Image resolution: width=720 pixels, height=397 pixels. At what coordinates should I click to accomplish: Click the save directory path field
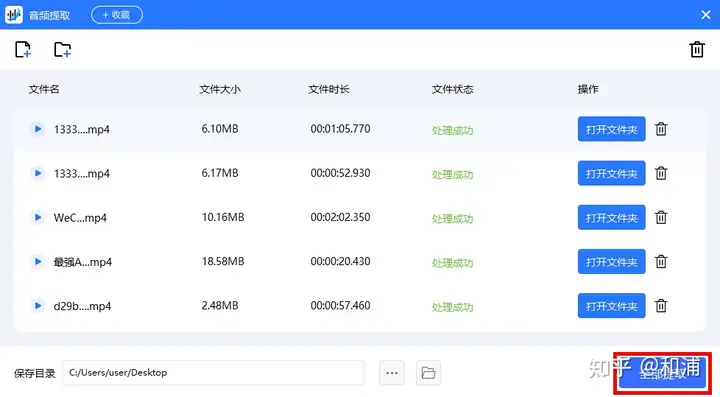pos(214,373)
